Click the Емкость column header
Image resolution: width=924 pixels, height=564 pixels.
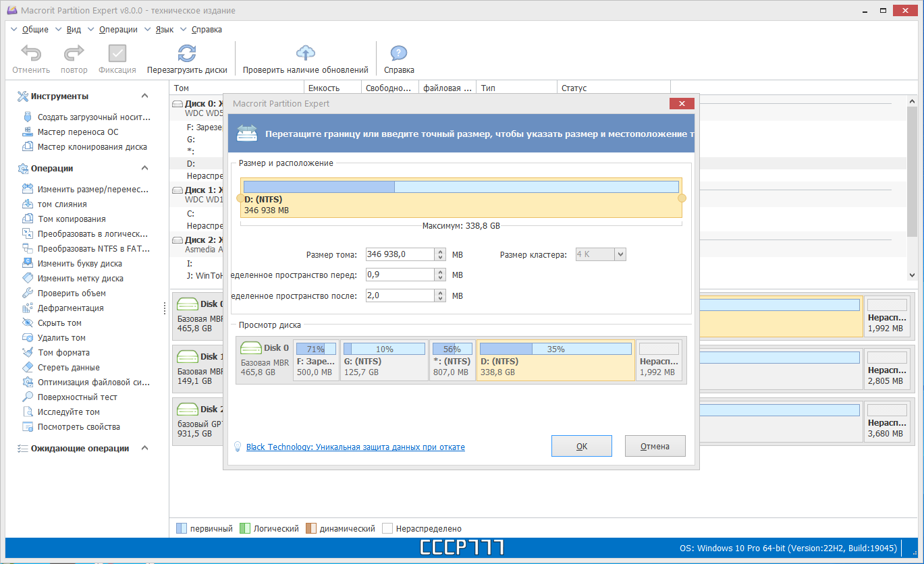click(333, 88)
